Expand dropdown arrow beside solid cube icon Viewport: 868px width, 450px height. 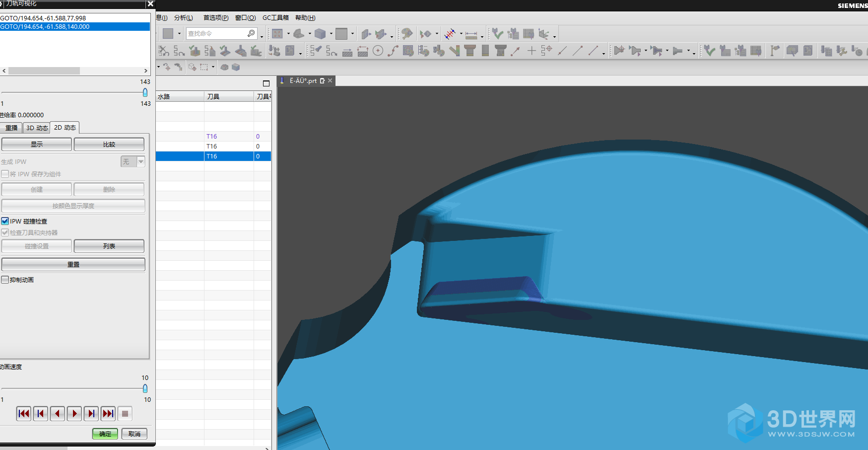click(331, 34)
